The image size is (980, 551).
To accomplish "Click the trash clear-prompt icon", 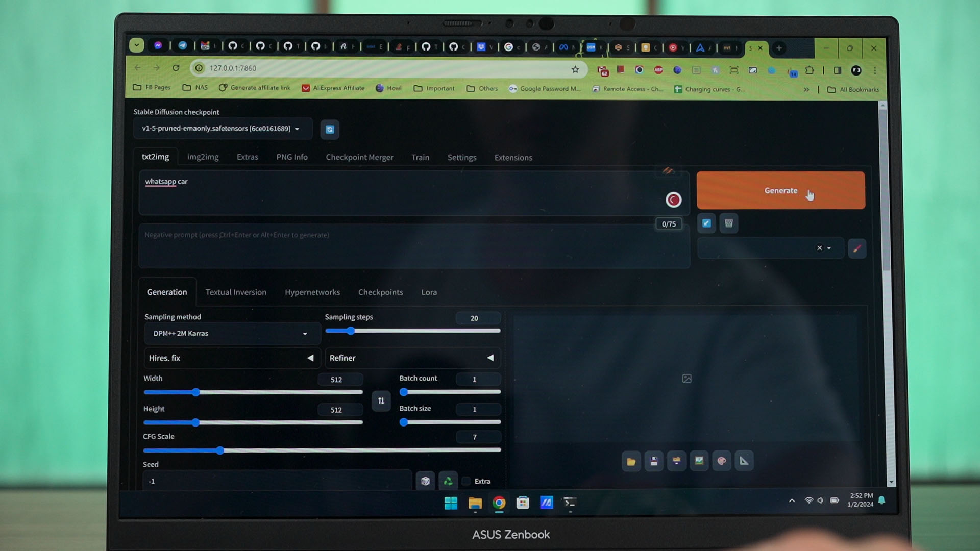I will point(729,223).
